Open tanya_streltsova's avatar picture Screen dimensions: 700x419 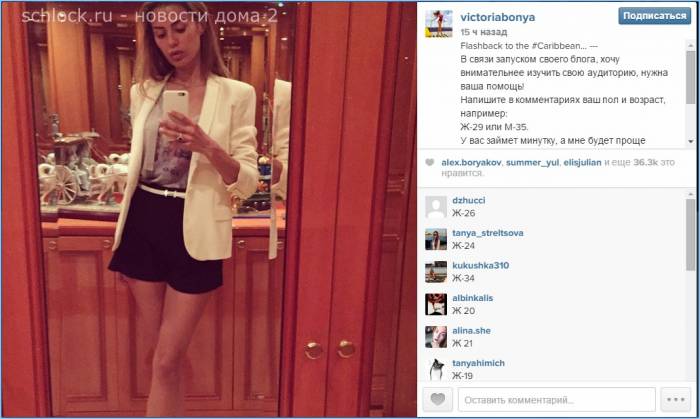(436, 240)
